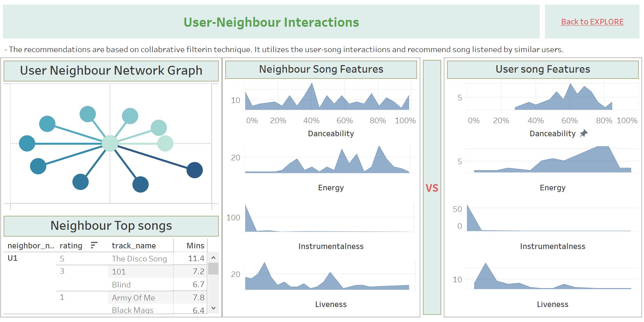
Task: Click the Neighbour Top songs heading
Action: tap(111, 226)
